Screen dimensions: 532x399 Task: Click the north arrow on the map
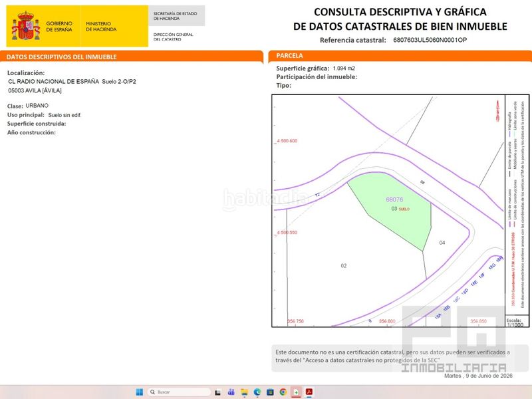click(x=497, y=110)
